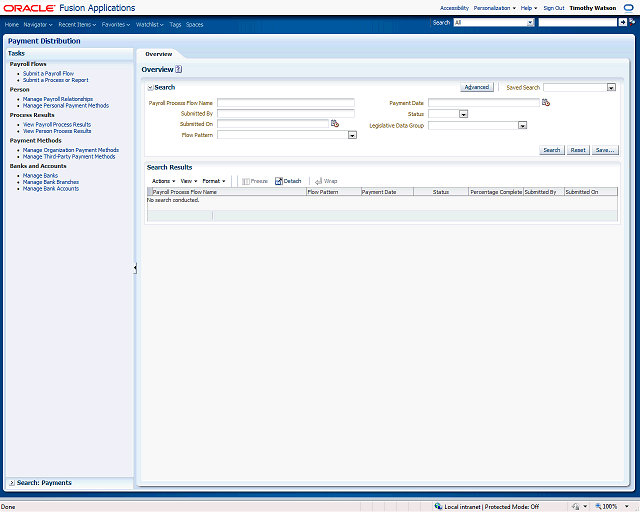
Task: Click the global search go arrow
Action: [x=622, y=22]
